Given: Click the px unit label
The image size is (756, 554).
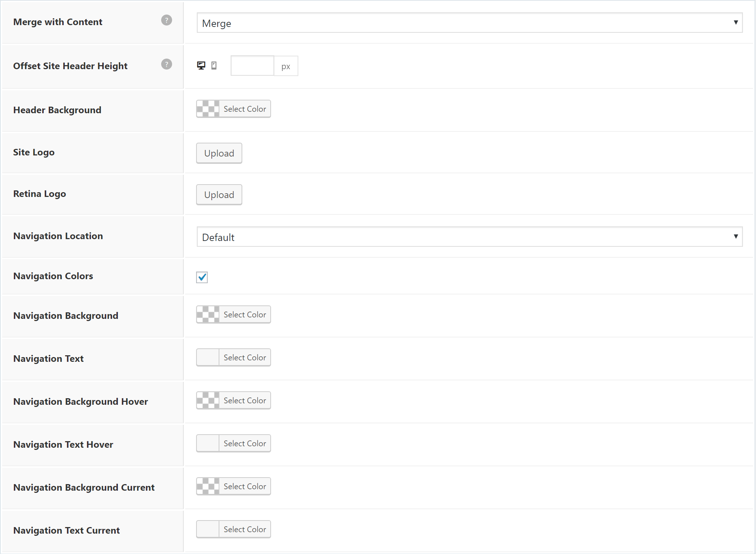Looking at the screenshot, I should click(286, 66).
